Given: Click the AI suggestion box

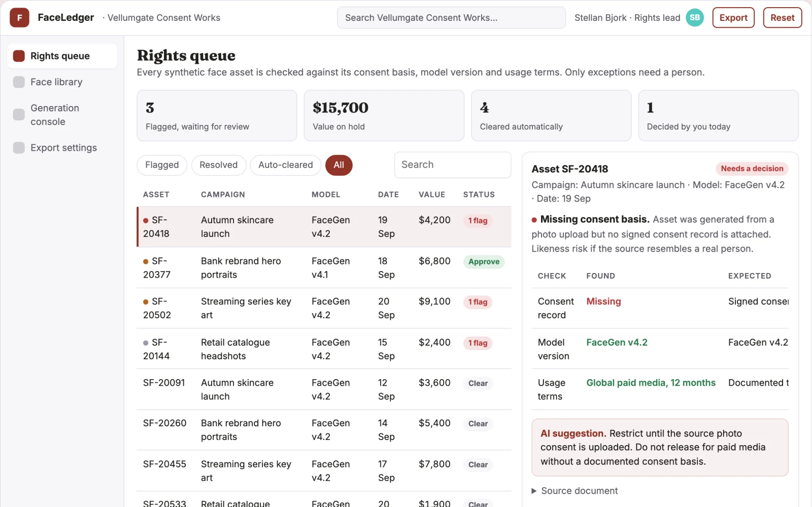Looking at the screenshot, I should tap(660, 448).
